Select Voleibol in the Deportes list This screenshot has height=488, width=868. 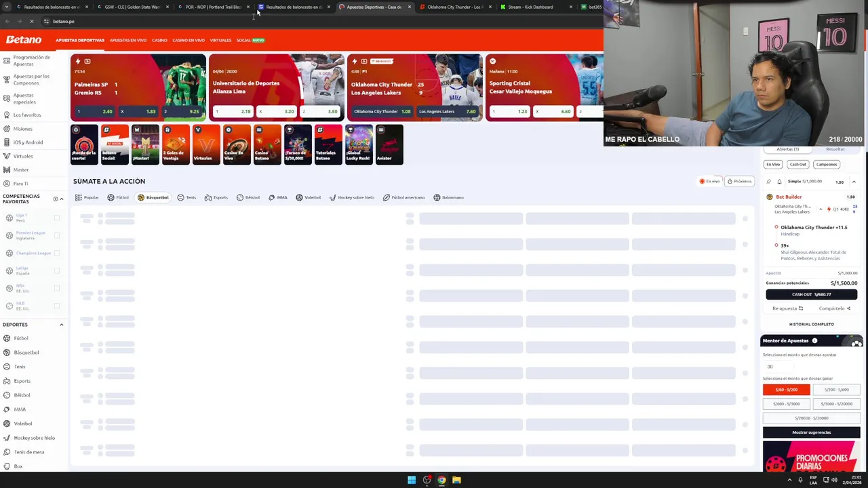click(23, 424)
